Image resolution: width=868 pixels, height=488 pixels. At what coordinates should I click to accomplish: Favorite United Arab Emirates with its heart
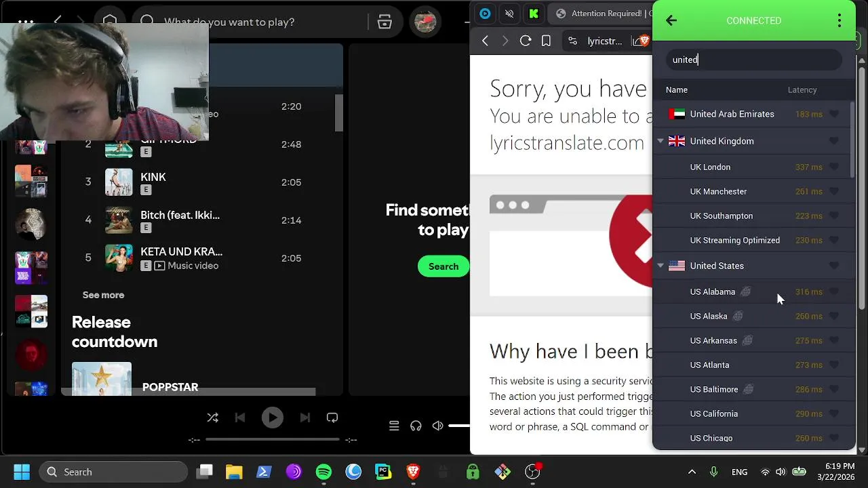(834, 114)
